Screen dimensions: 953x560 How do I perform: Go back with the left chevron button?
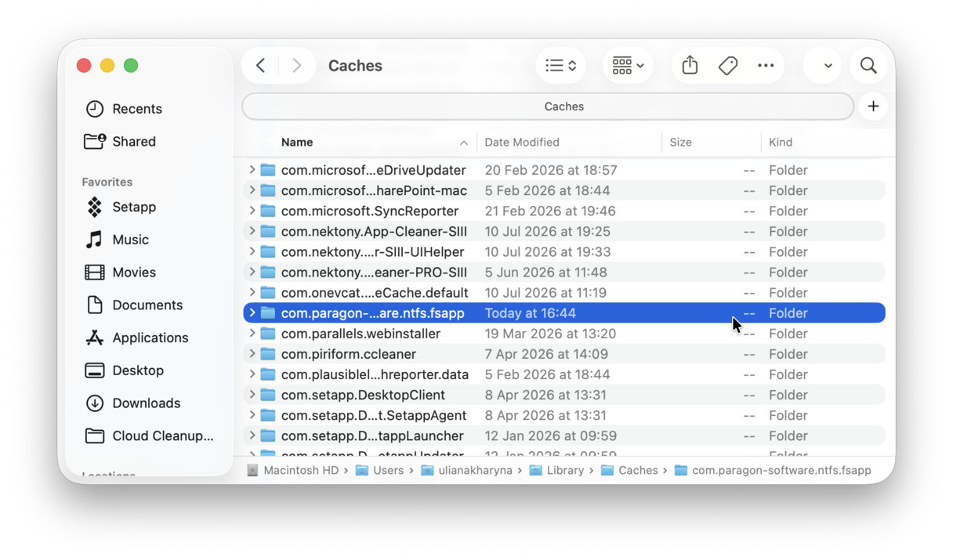(x=261, y=66)
